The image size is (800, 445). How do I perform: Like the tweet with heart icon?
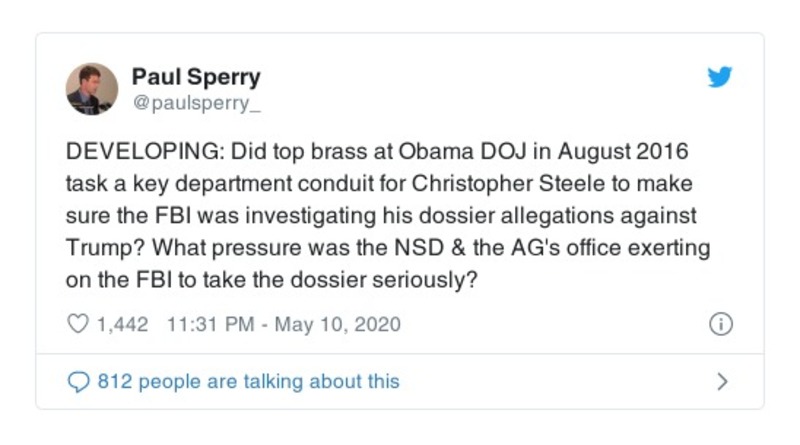[77, 324]
